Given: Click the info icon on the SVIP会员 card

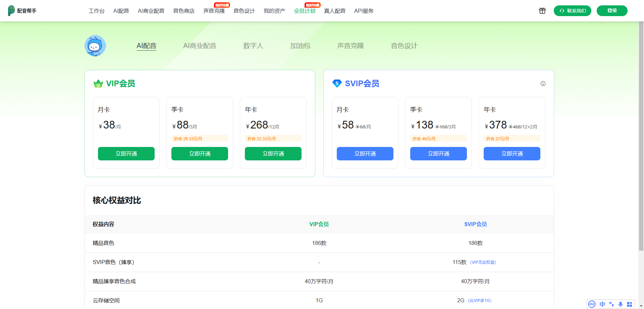Looking at the screenshot, I should click(543, 84).
